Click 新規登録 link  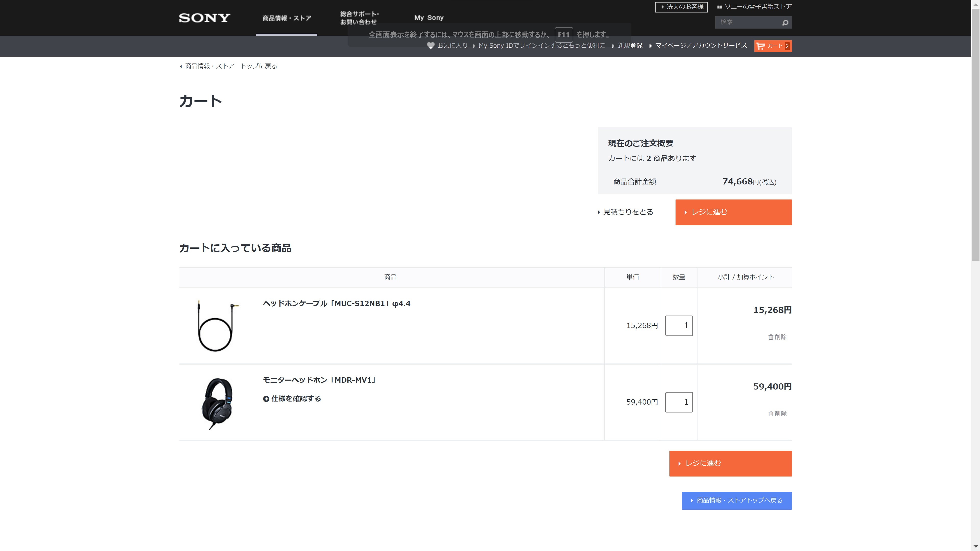[630, 46]
